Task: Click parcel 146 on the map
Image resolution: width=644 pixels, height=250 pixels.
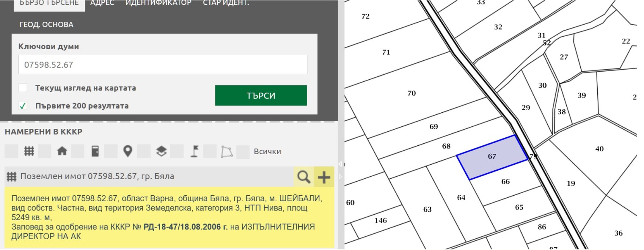Action: pos(380,221)
